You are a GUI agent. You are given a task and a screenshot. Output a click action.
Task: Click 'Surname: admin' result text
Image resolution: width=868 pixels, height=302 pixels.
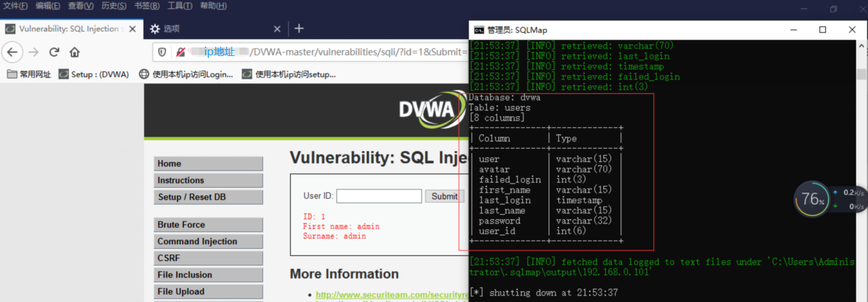(334, 236)
